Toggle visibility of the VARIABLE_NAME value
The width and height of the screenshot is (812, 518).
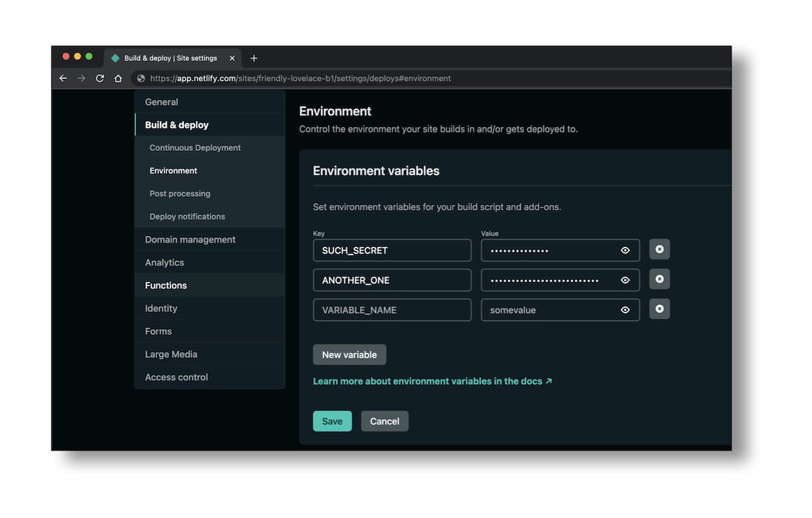(x=625, y=310)
